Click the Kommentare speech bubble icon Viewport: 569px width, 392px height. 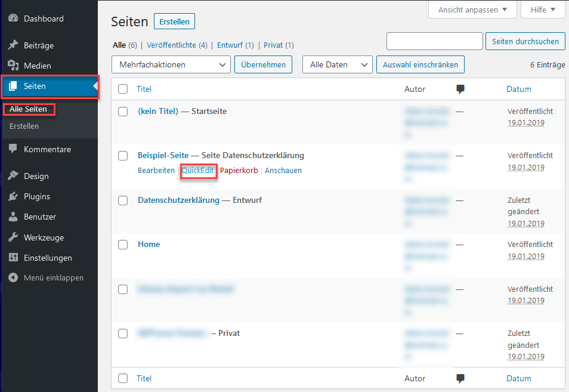tap(13, 149)
